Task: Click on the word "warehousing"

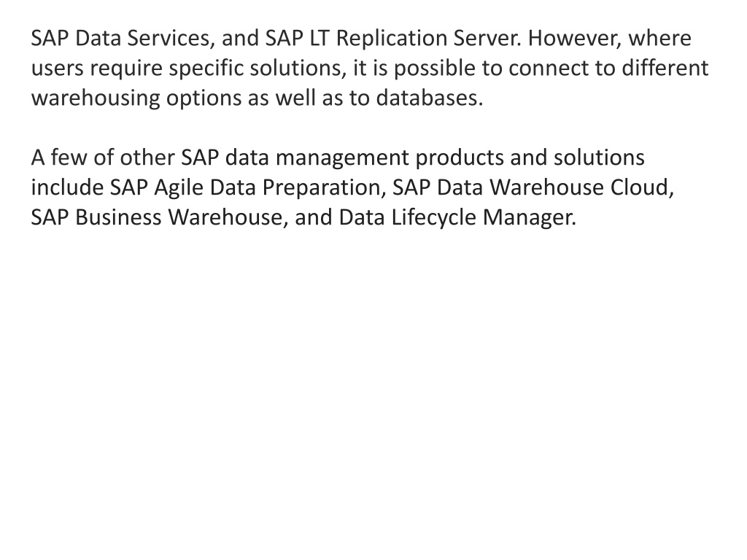Action: [96, 99]
